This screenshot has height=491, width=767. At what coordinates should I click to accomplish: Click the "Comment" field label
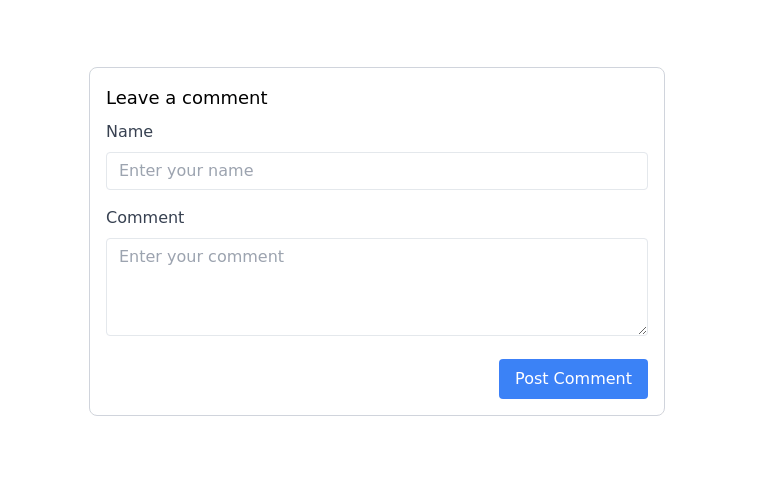click(145, 218)
